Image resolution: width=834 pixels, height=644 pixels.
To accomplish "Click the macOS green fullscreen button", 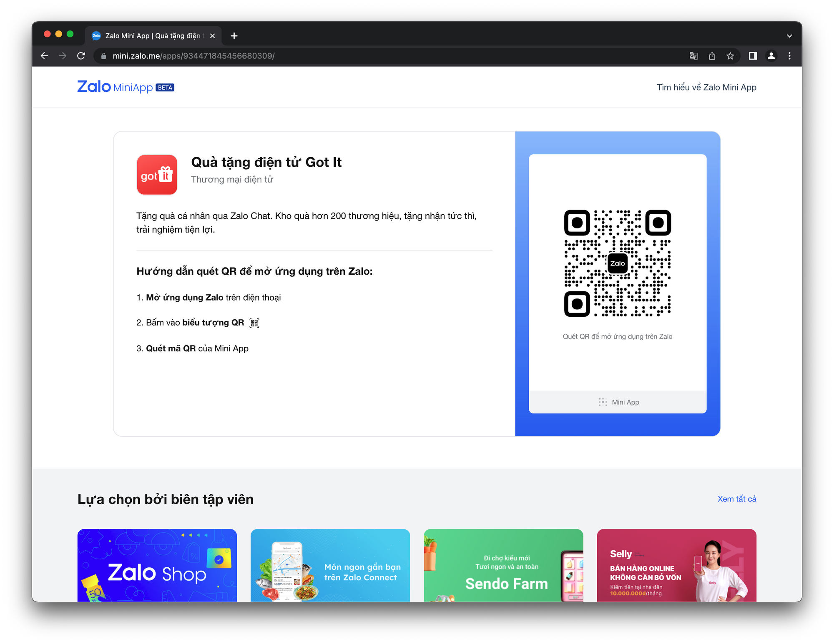I will [x=70, y=34].
